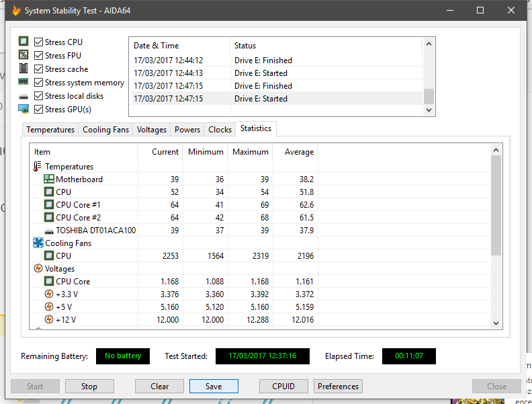Click the Maximum column header
Image resolution: width=532 pixels, height=404 pixels.
(x=251, y=152)
